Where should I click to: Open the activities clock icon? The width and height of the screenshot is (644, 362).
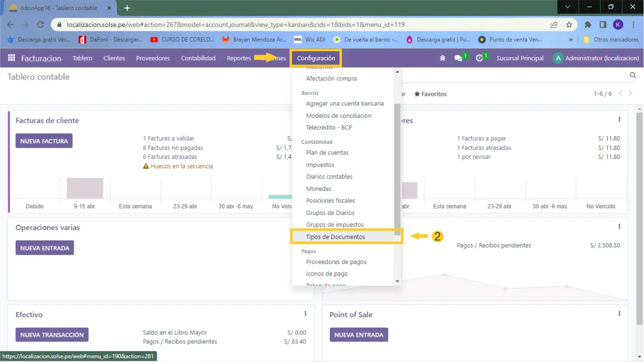coord(479,58)
